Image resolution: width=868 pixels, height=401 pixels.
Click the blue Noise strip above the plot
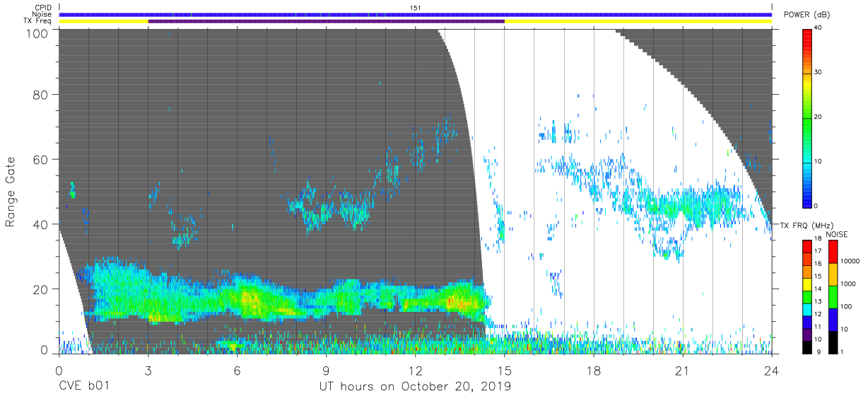(x=416, y=14)
